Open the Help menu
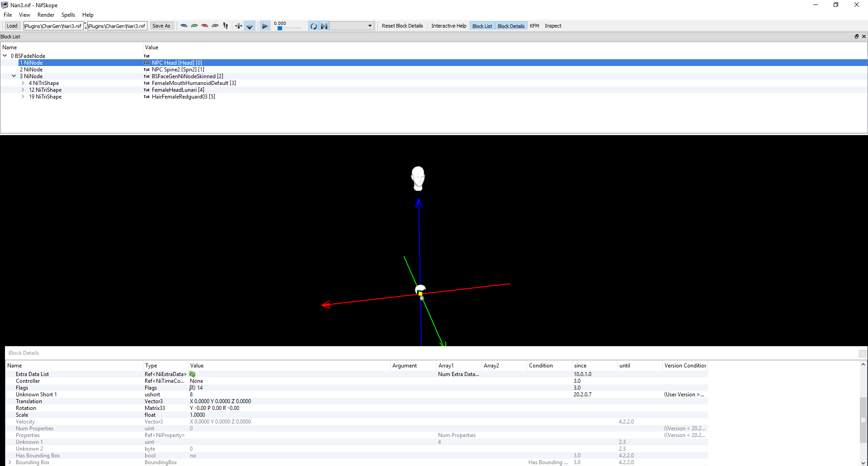The width and height of the screenshot is (868, 466). coord(88,15)
